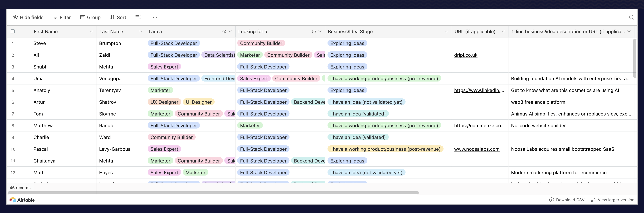Click the Download CSV arrow icon
Viewport: 644px width, 213px height.
(551, 200)
